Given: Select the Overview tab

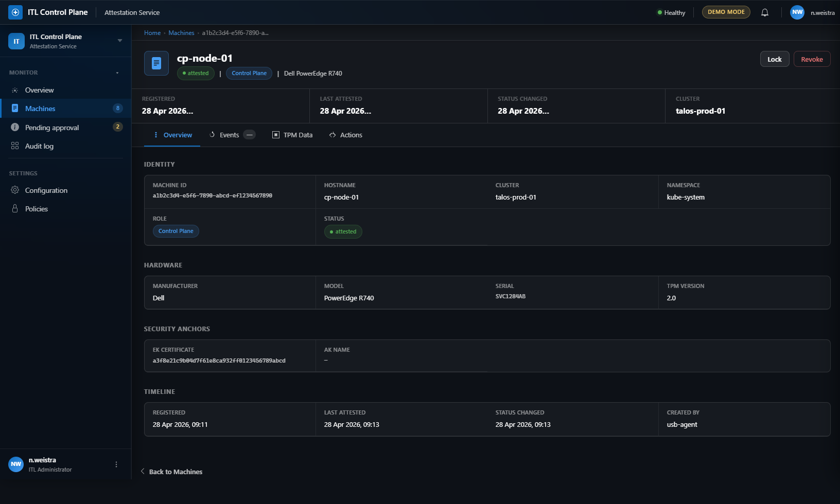Looking at the screenshot, I should tap(172, 135).
